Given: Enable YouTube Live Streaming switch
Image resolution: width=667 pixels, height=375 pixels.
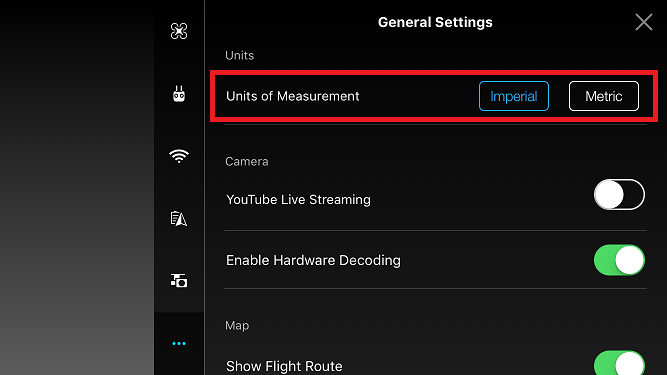Looking at the screenshot, I should [619, 195].
